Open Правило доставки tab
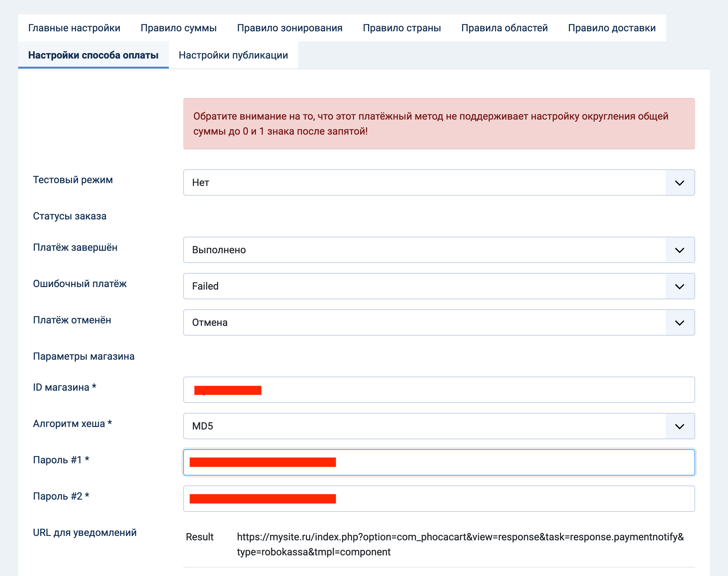The image size is (728, 576). (611, 28)
